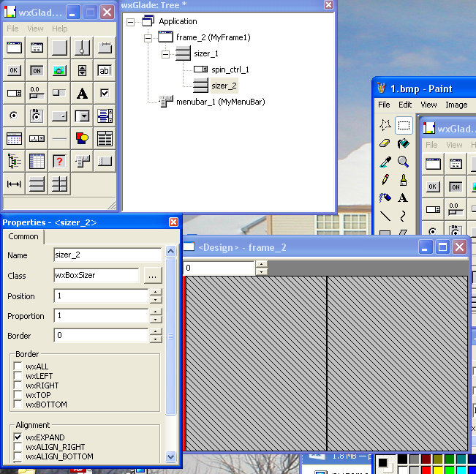Select the Eraser tool in Paint

point(385,143)
